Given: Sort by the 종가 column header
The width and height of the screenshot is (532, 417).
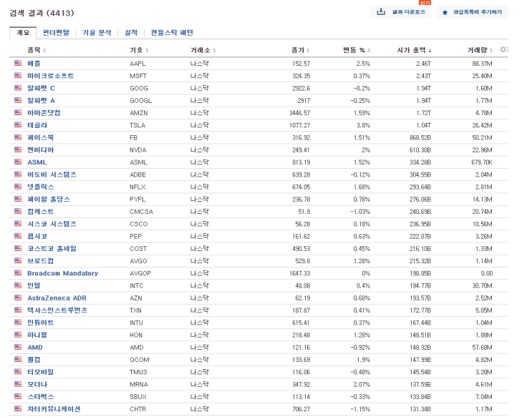Looking at the screenshot, I should [300, 50].
